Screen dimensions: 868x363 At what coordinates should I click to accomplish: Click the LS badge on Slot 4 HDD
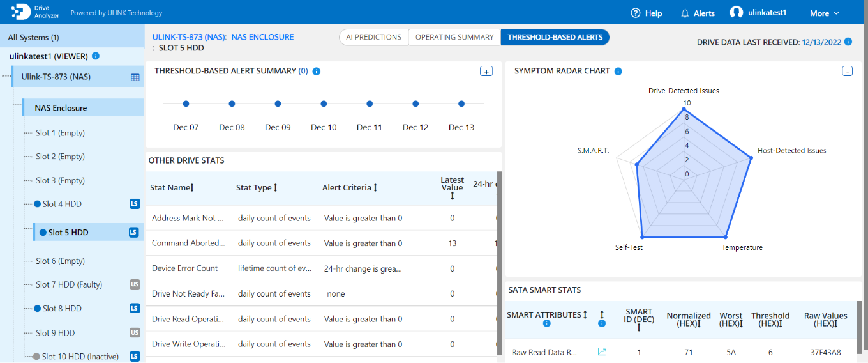coord(134,204)
